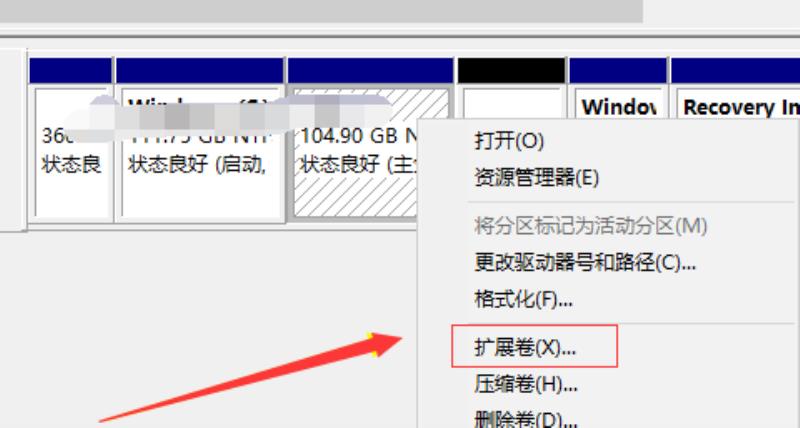This screenshot has height=428, width=800.
Task: Click the black header bar of unallocated space
Action: click(512, 70)
